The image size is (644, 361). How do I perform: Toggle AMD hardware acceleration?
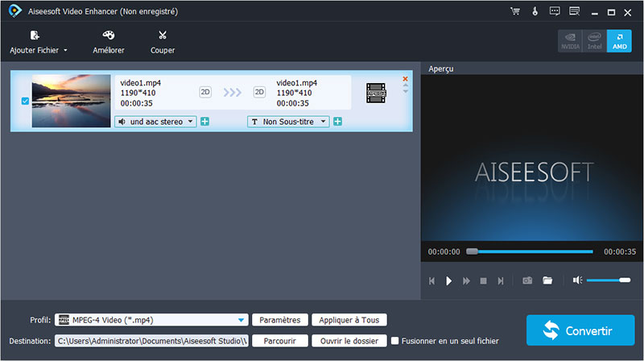pos(619,41)
